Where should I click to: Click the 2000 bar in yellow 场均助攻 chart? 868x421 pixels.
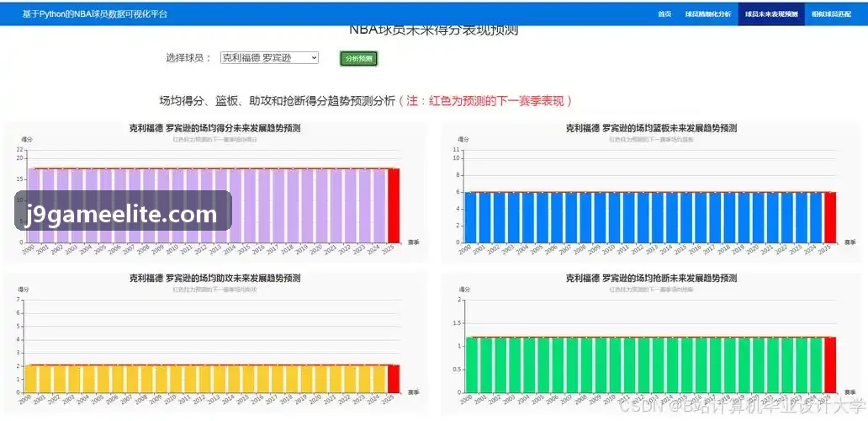click(x=30, y=379)
